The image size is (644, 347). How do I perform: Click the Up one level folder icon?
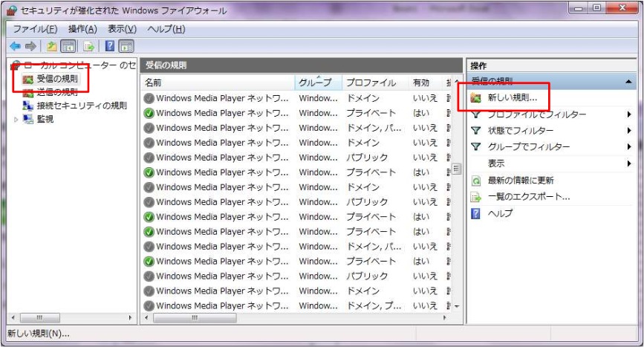52,46
